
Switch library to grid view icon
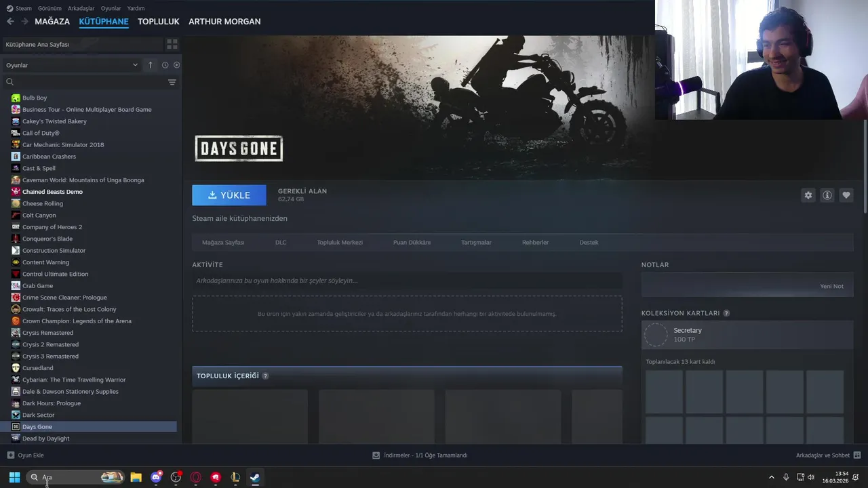(172, 44)
